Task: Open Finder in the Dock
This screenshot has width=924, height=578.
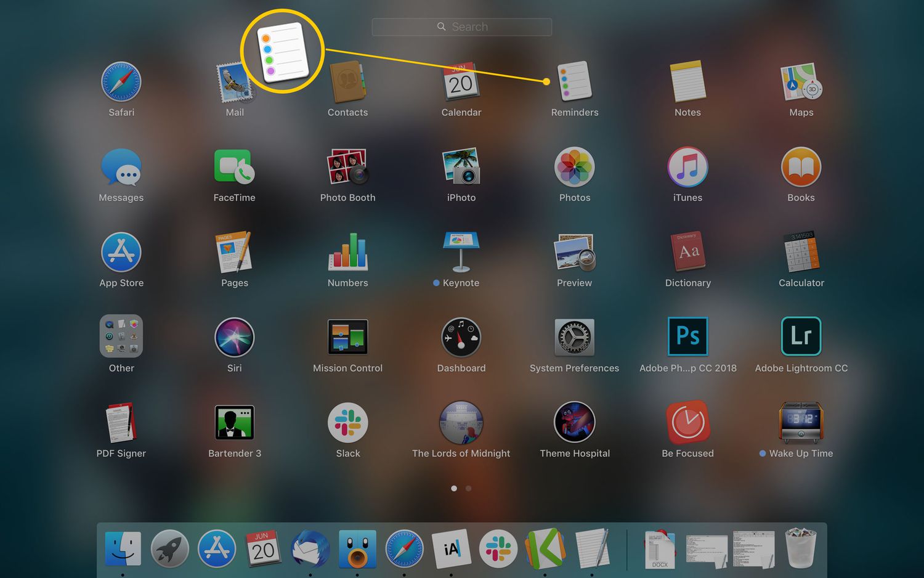Action: tap(123, 548)
